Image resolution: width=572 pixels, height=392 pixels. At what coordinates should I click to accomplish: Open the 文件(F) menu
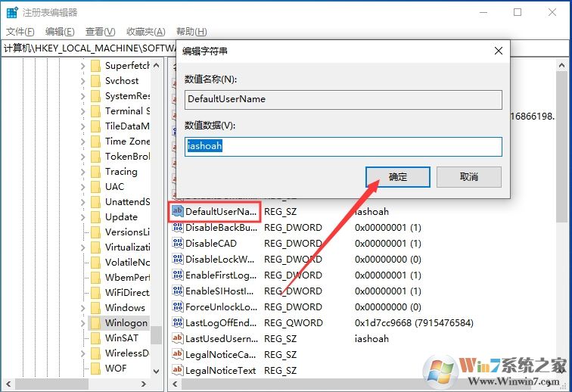click(20, 32)
